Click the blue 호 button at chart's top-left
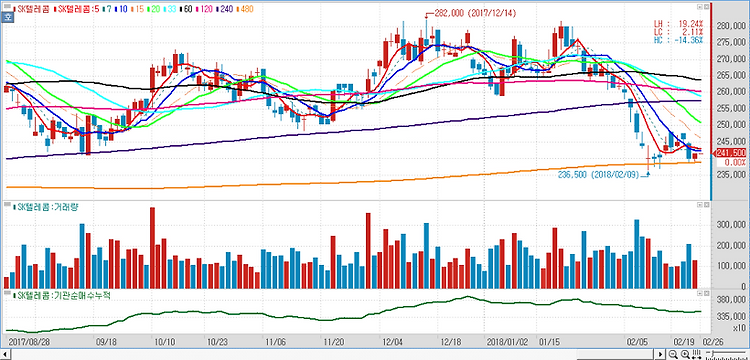750x360 pixels. tap(7, 17)
